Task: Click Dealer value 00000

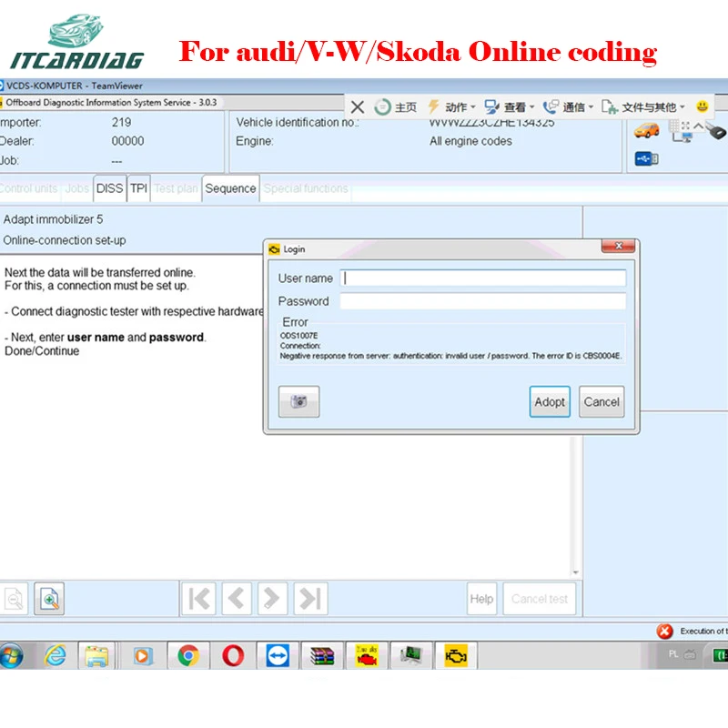Action: [127, 141]
